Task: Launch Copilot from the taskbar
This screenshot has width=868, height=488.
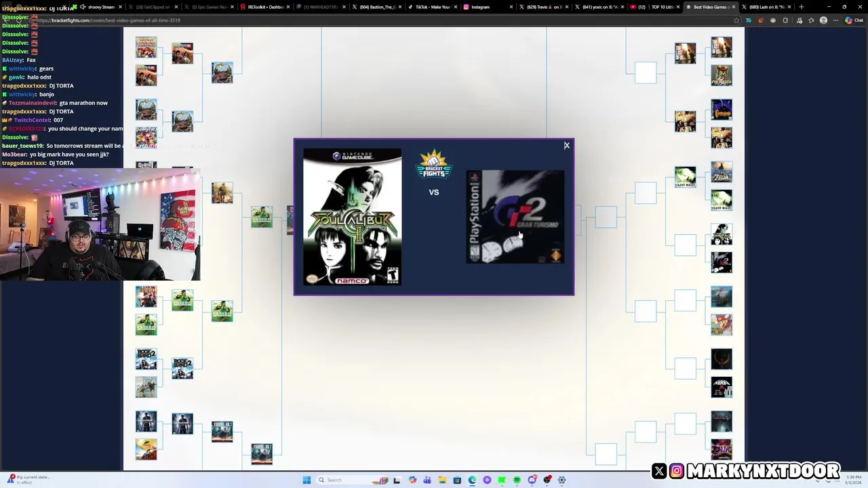Action: pyautogui.click(x=412, y=480)
